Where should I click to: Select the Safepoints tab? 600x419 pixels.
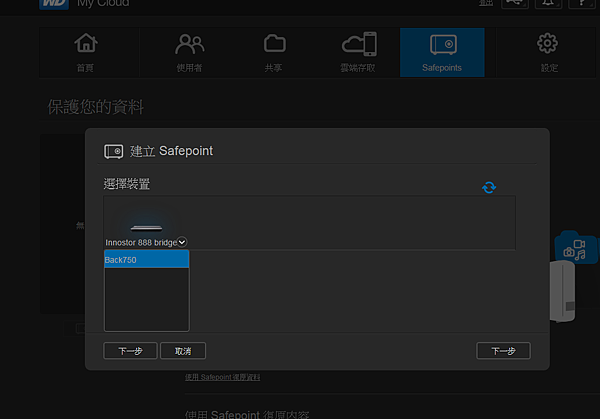442,52
